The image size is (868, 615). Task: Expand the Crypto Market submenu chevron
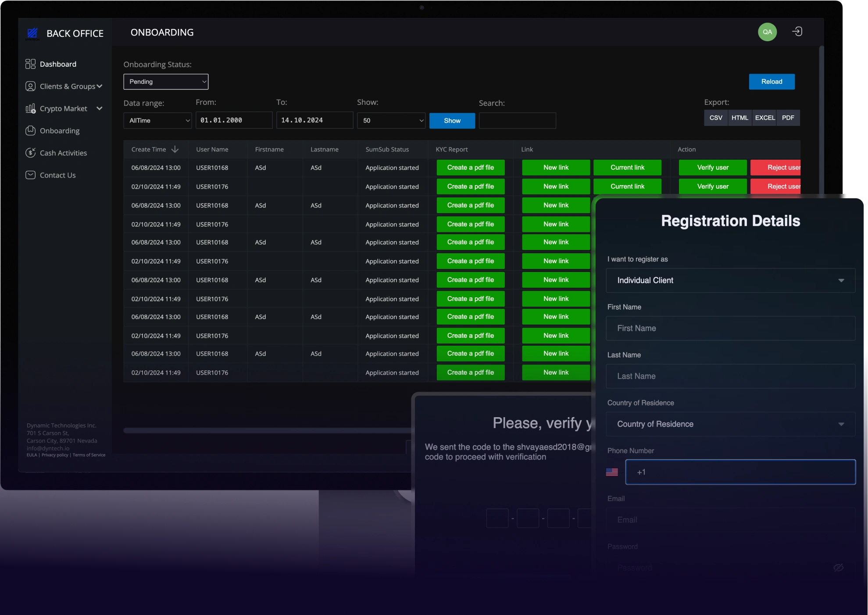pos(100,108)
